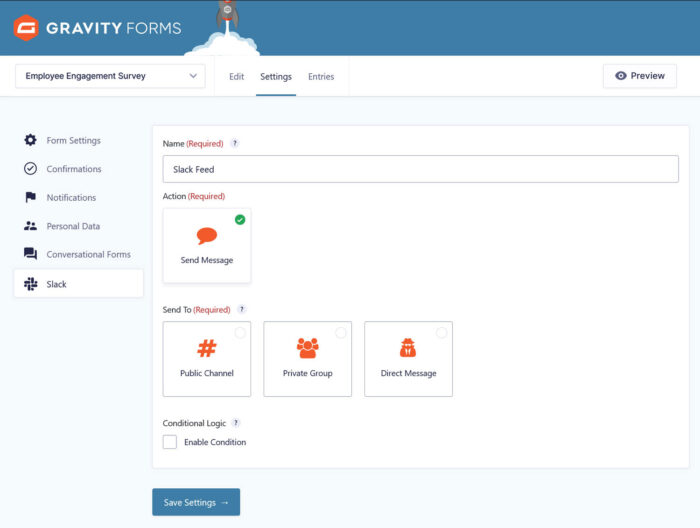Select the Direct Message radio option
Image resolution: width=700 pixels, height=528 pixels.
[x=442, y=333]
